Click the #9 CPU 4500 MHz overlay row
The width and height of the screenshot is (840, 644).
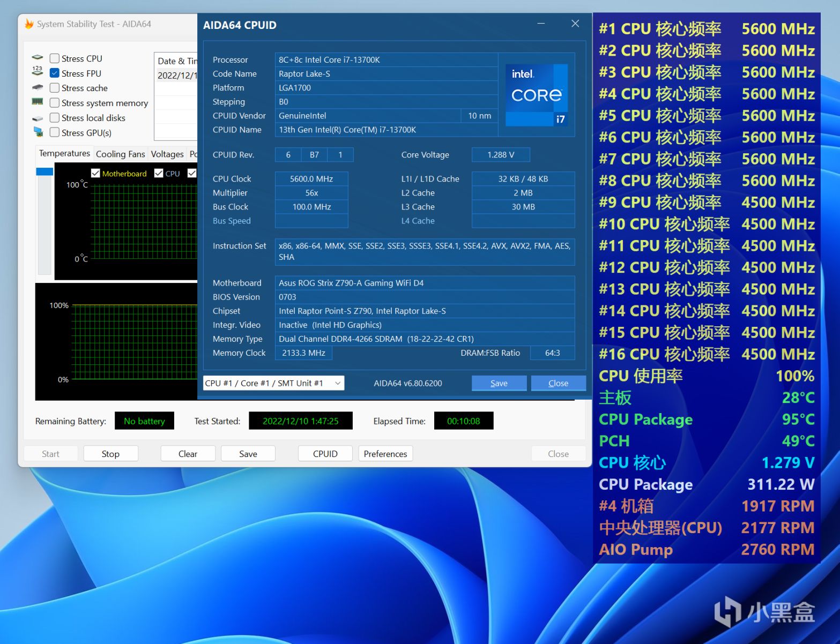[x=707, y=203]
